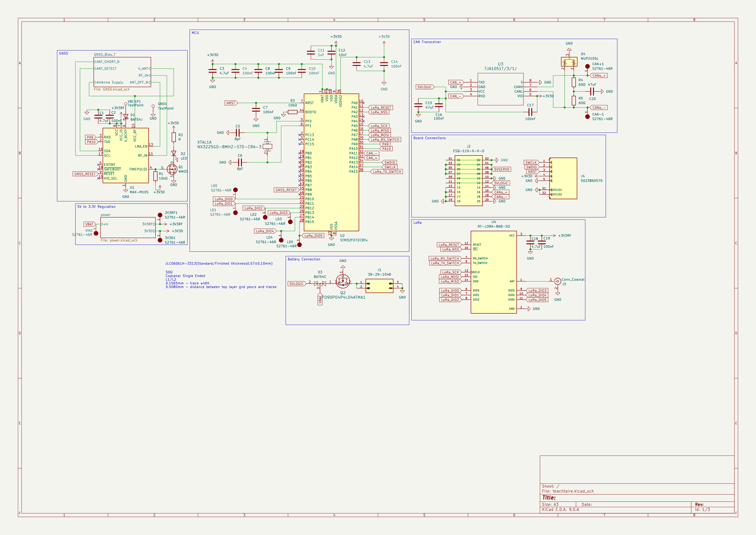Viewport: 756px width, 535px height.
Task: Select resistor R3 10kΩ on BOOT0
Action: (292, 112)
